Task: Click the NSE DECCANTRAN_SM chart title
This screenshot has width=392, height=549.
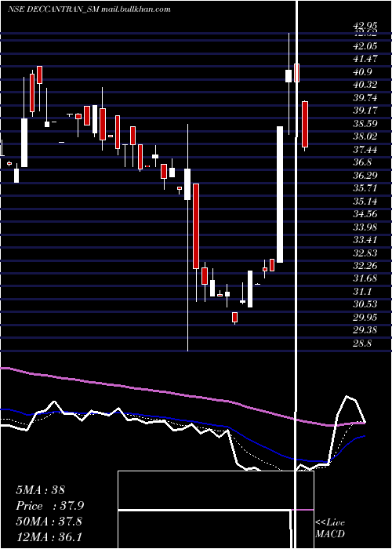Action: click(x=89, y=9)
